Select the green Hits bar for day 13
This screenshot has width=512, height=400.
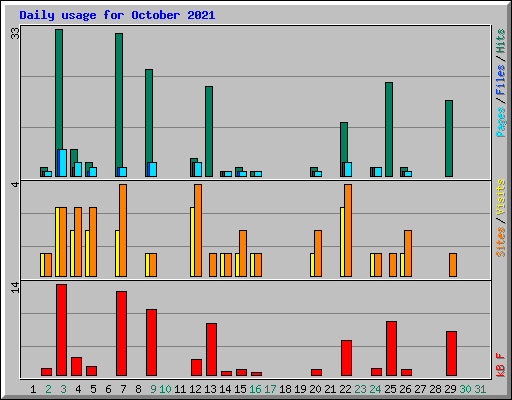click(x=209, y=131)
